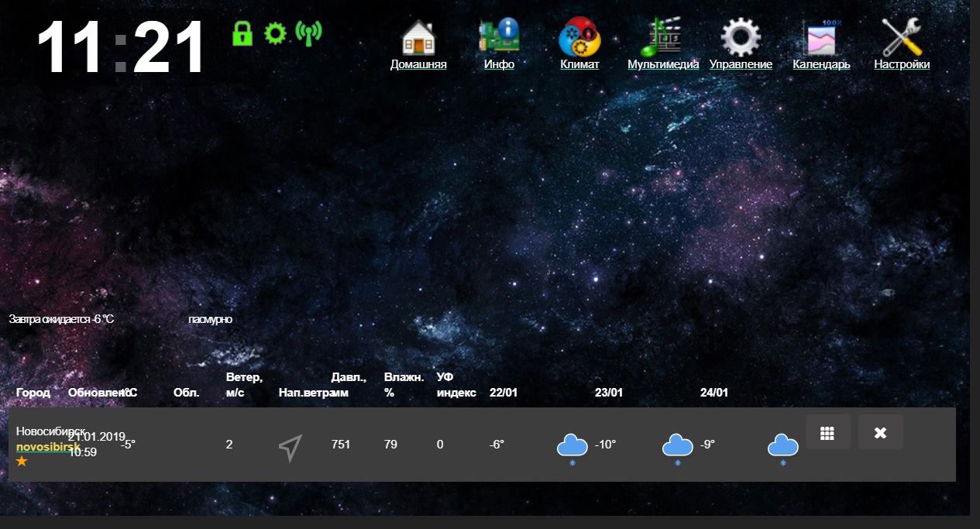The image size is (980, 529).
Task: Click the snow cloud icon left of -9°
Action: point(677,448)
